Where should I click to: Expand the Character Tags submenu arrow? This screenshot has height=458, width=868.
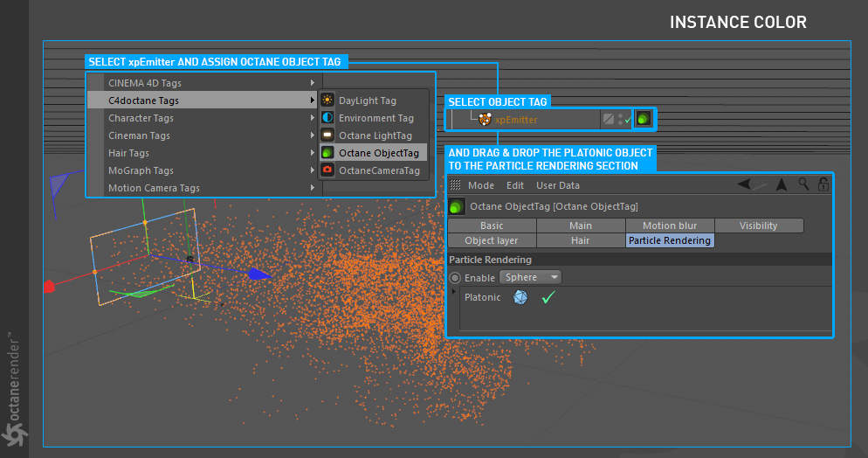pos(313,118)
